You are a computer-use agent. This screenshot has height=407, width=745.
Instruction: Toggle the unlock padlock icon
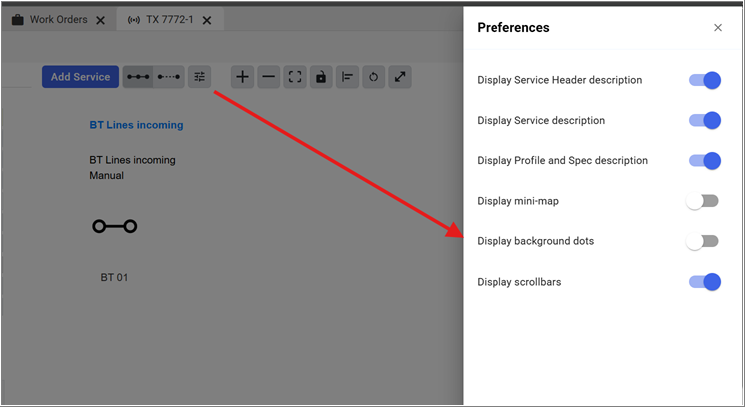[321, 77]
